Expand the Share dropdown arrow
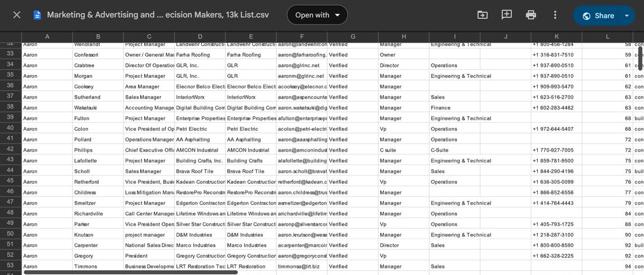The height and width of the screenshot is (275, 644). point(627,16)
